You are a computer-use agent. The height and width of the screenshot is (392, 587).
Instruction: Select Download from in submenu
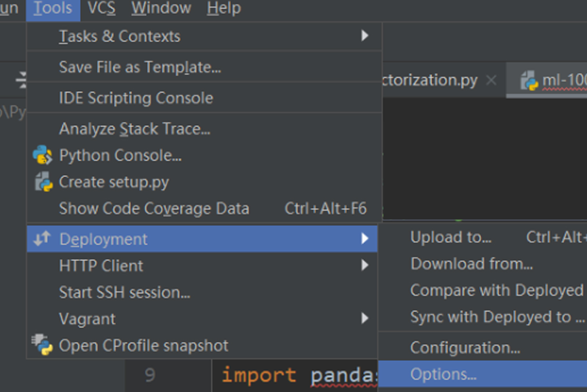coord(483,264)
